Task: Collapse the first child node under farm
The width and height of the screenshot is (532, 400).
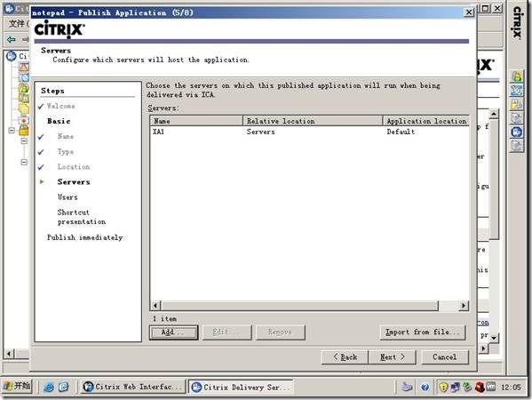Action: (x=24, y=140)
